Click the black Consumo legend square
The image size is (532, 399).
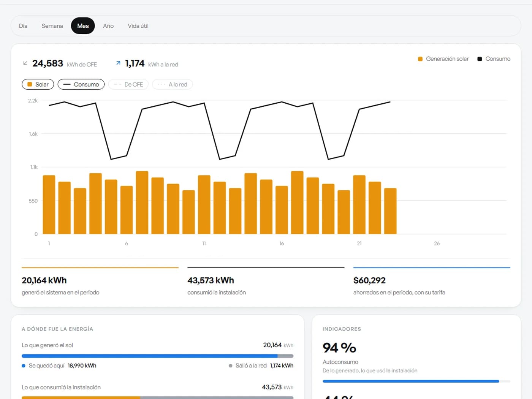point(480,59)
